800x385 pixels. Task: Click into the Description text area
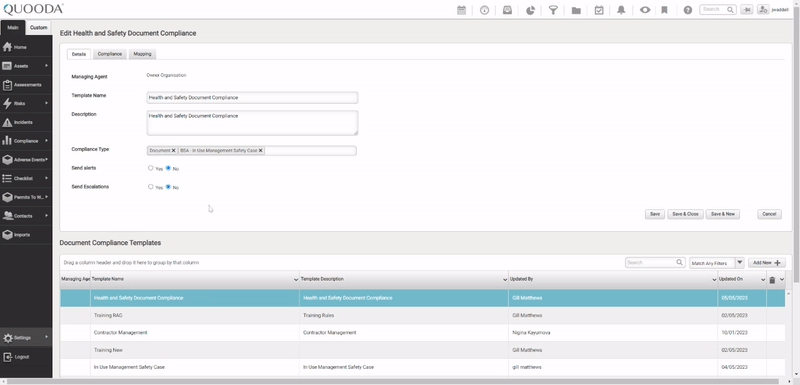(x=252, y=123)
